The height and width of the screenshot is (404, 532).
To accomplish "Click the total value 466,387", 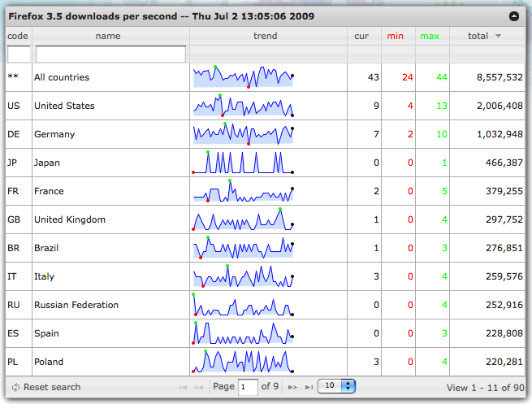I will (504, 163).
